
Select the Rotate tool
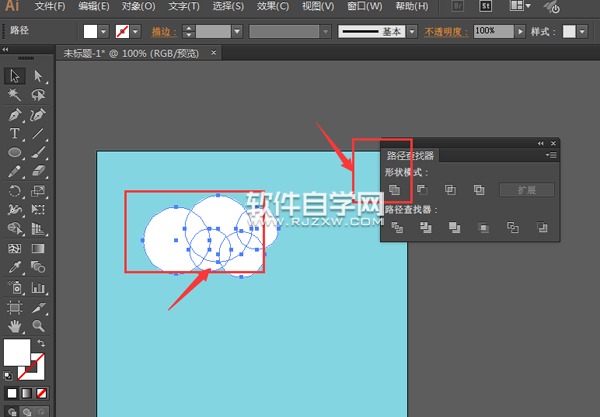coord(15,191)
